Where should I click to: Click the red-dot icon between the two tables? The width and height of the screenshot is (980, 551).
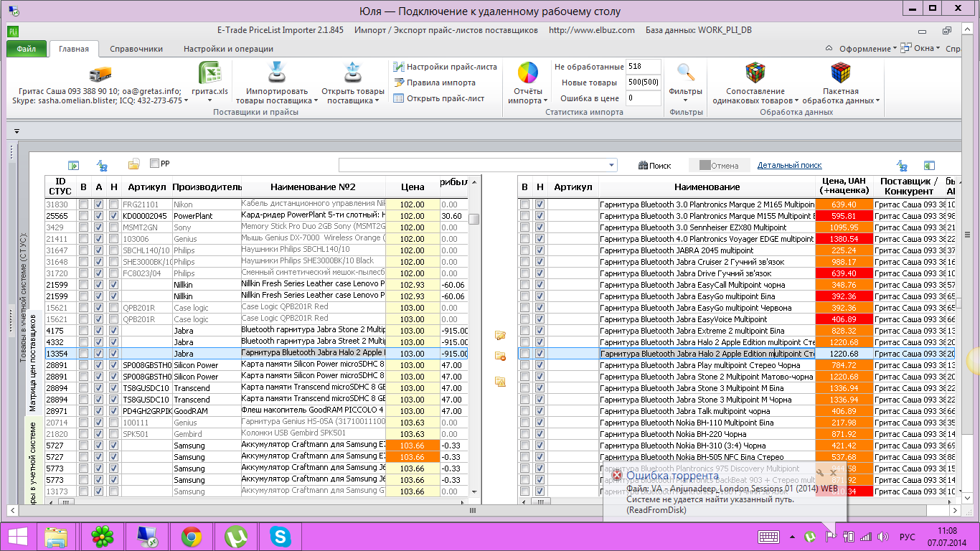click(500, 356)
